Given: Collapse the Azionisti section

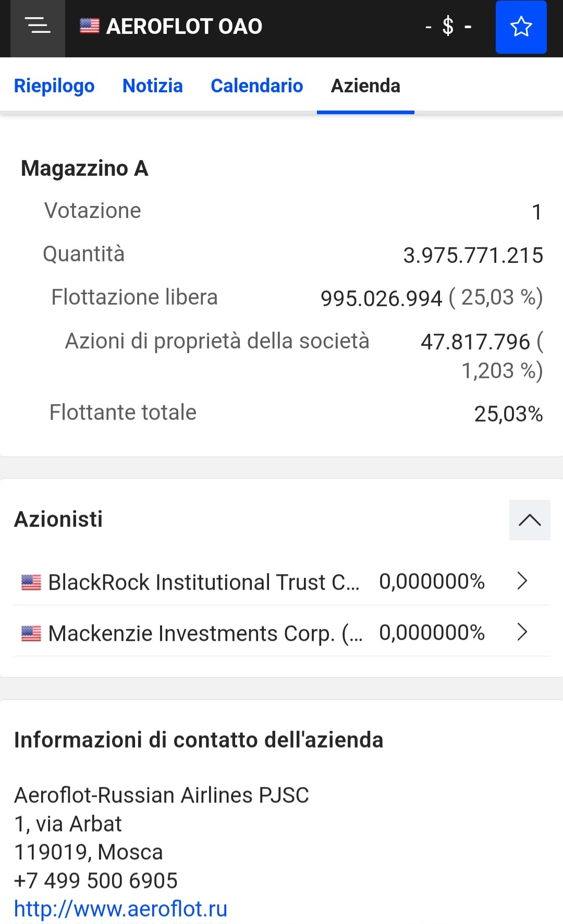Looking at the screenshot, I should click(529, 520).
